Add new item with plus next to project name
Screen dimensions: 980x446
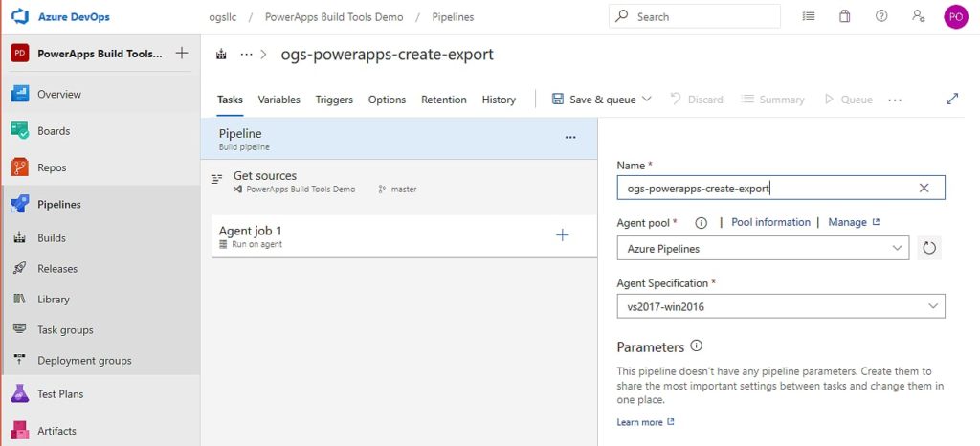182,54
